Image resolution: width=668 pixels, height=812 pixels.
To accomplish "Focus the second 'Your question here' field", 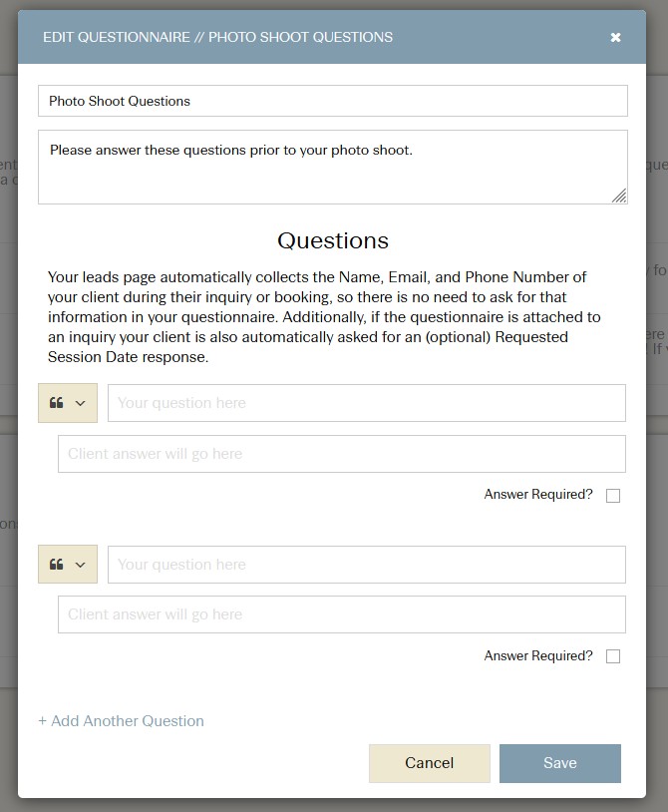I will (x=366, y=565).
